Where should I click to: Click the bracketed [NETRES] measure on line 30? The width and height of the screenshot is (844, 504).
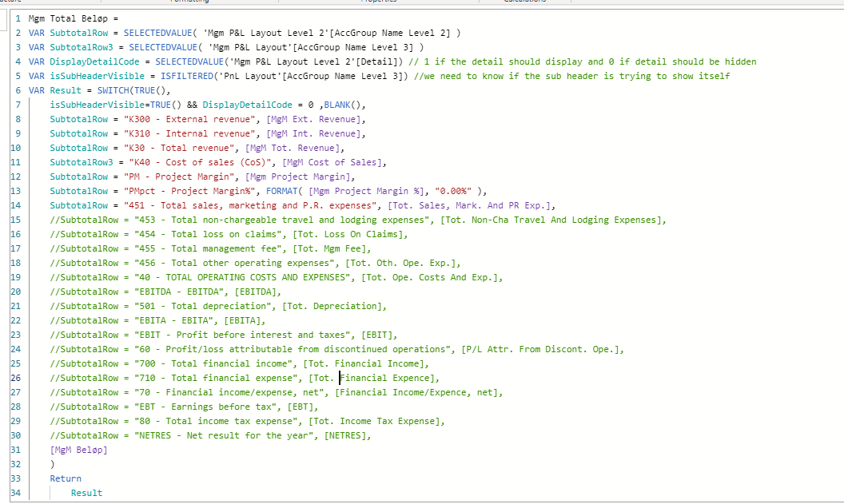tap(345, 435)
